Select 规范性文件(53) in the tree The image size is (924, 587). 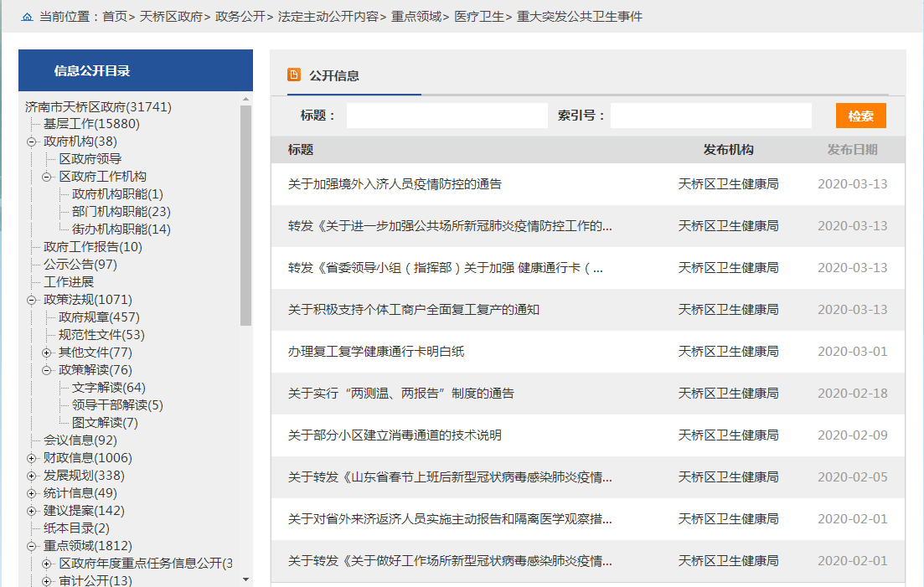click(x=101, y=335)
